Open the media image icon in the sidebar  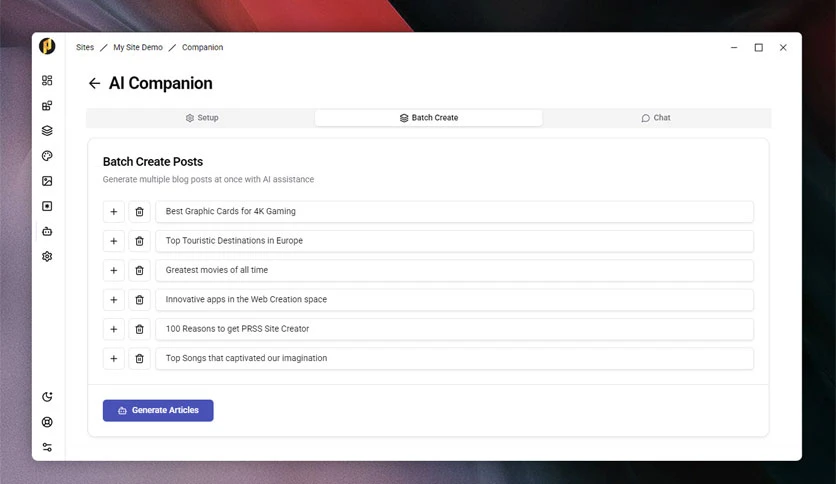tap(47, 181)
